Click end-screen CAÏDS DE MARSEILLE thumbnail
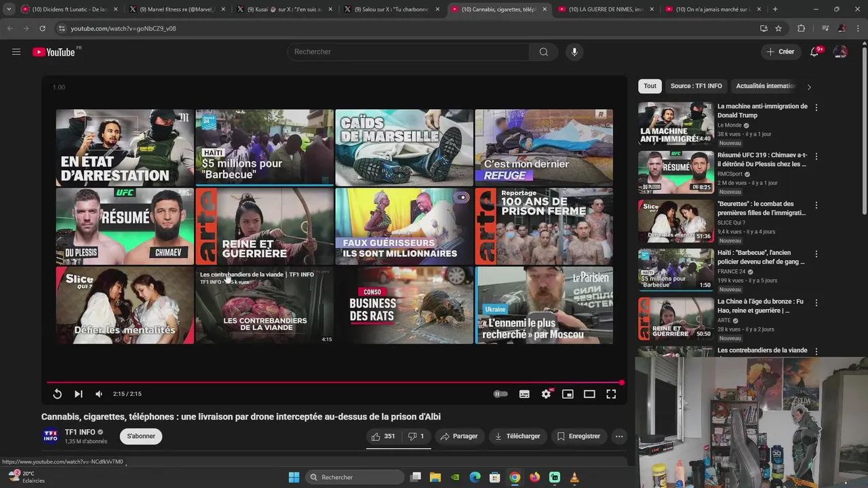The image size is (868, 488). [404, 147]
